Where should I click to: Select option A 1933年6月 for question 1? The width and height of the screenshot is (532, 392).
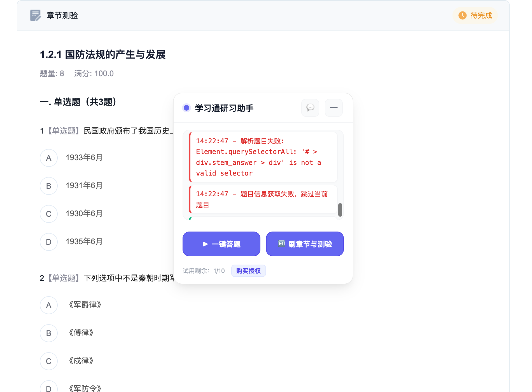[x=49, y=158]
